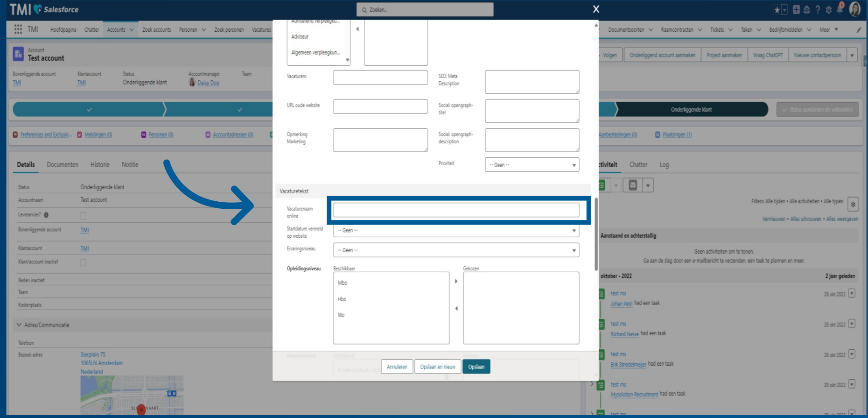Expand the Accounts tab chevron menu
The height and width of the screenshot is (418, 868).
[132, 29]
